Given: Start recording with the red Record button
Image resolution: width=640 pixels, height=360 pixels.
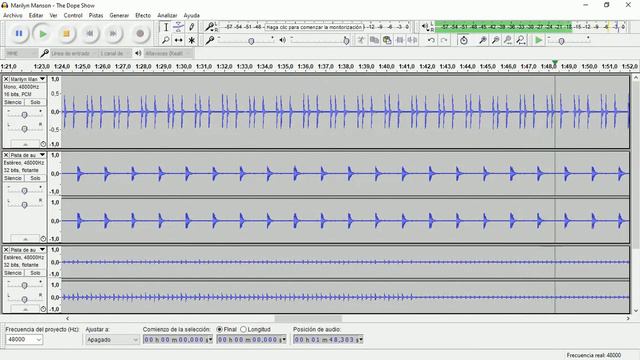Looking at the screenshot, I should click(140, 33).
